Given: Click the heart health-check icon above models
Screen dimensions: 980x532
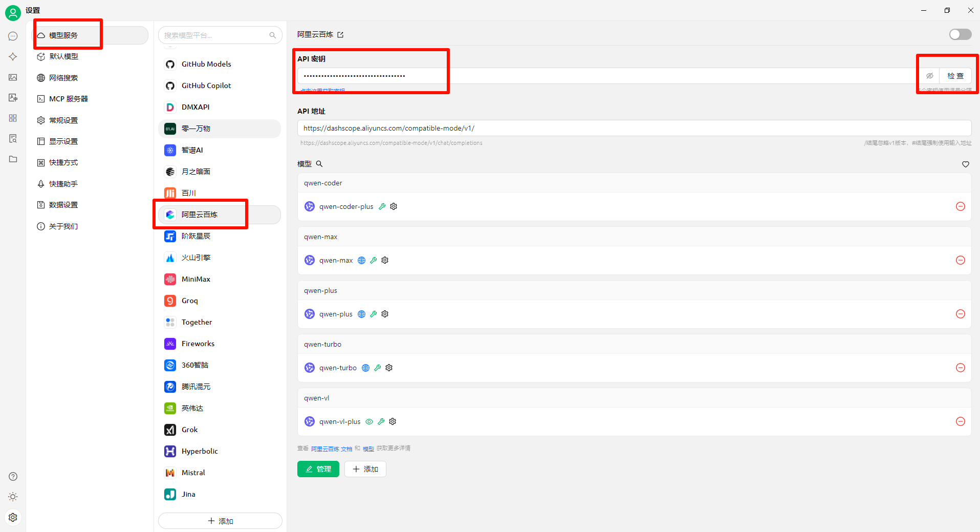Looking at the screenshot, I should pos(966,164).
